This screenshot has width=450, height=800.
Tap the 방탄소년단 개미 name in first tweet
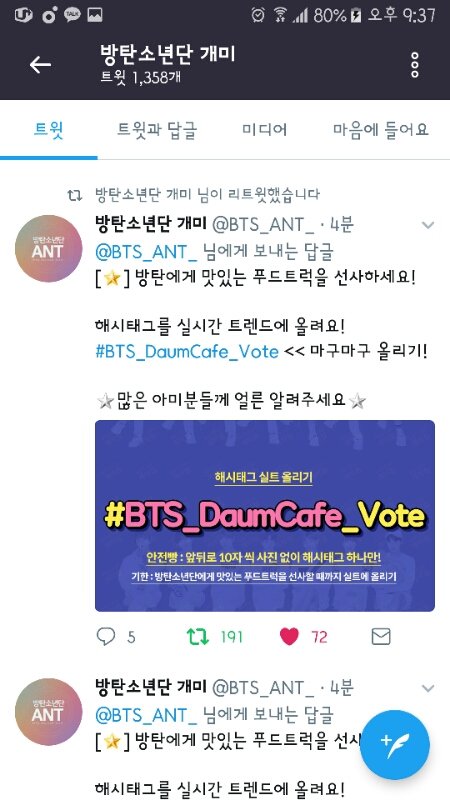(x=151, y=224)
